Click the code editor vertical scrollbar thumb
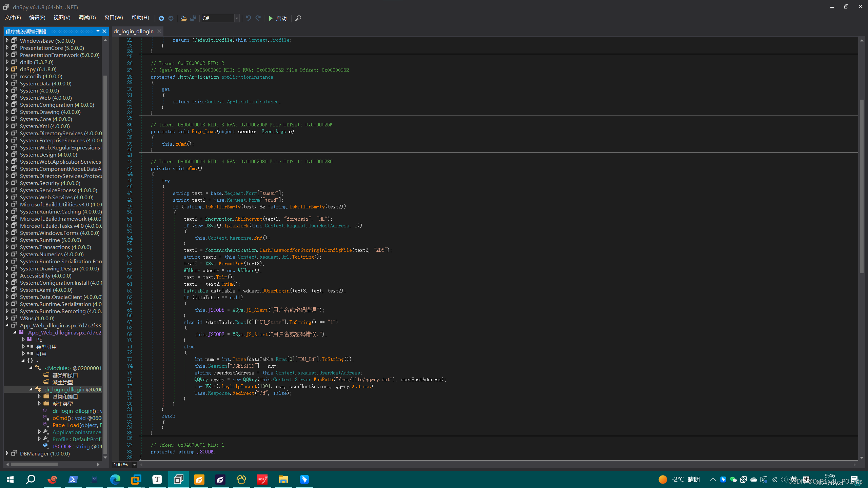The height and width of the screenshot is (488, 868). 862,186
